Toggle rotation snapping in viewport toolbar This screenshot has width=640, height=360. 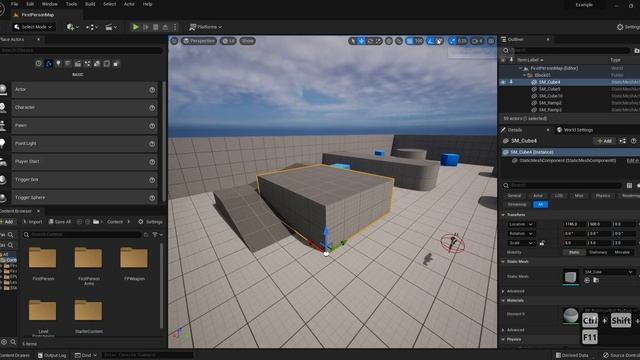(x=431, y=41)
